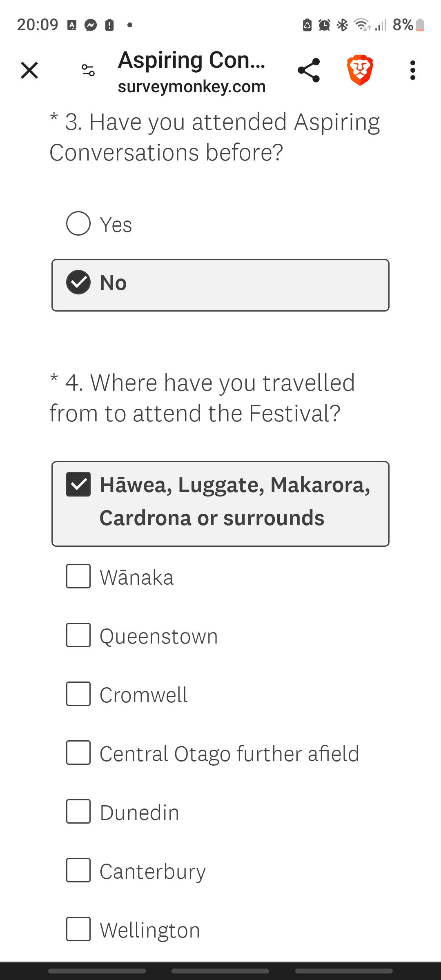Close the browser custom tab
The image size is (441, 980).
point(29,70)
